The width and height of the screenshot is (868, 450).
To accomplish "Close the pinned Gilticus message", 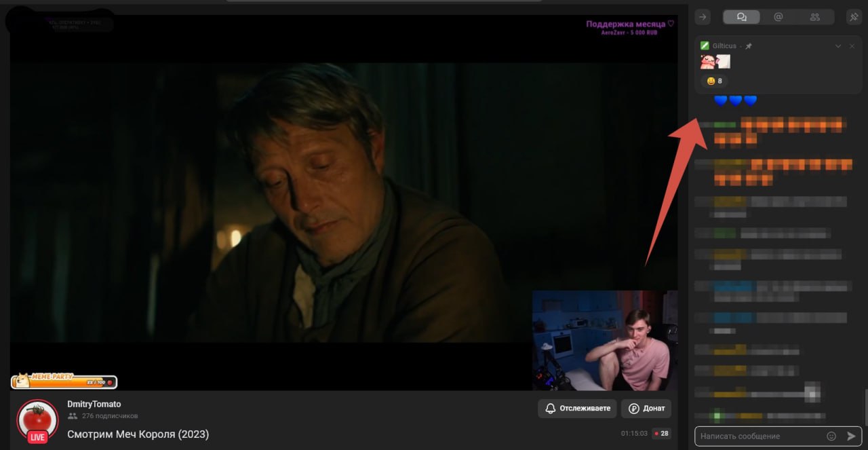I will coord(853,46).
